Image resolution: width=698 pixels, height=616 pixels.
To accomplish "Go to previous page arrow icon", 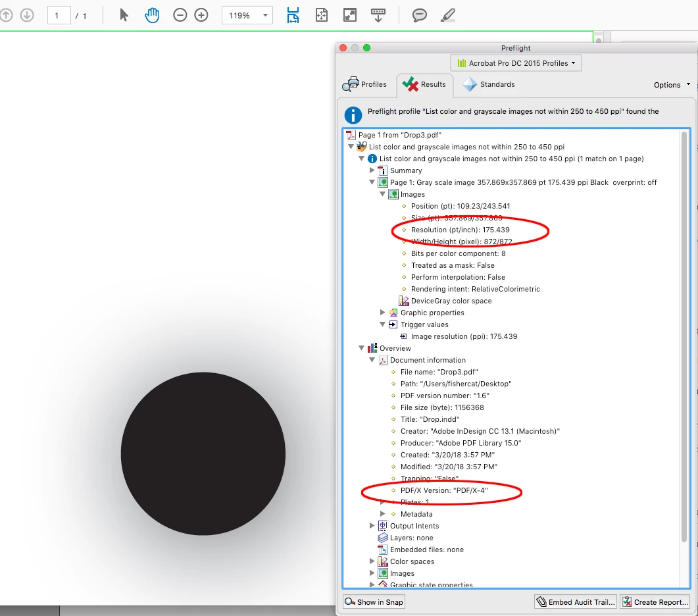I will tap(6, 15).
